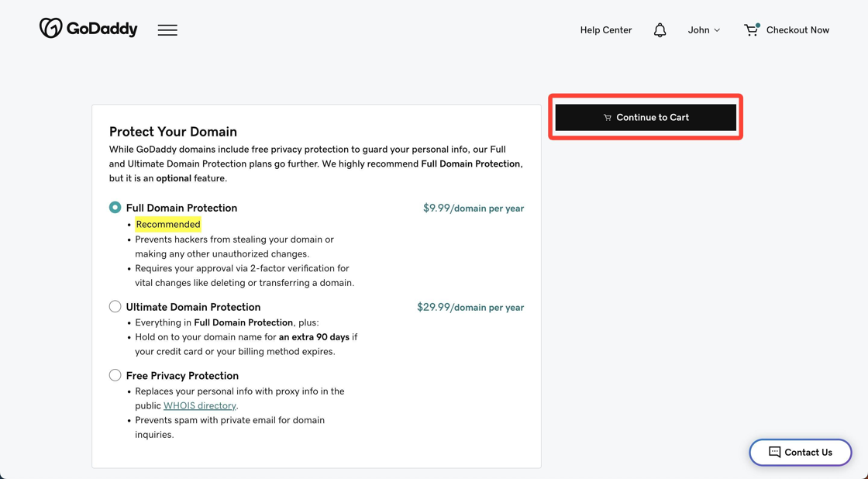Open the hamburger navigation menu
Image resolution: width=868 pixels, height=479 pixels.
(167, 30)
